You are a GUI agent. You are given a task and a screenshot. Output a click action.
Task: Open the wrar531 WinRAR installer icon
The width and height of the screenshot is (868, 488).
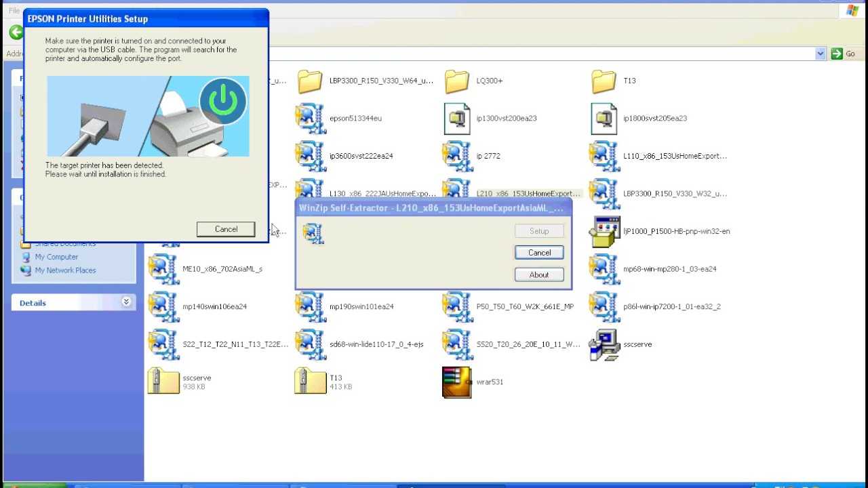coord(456,382)
